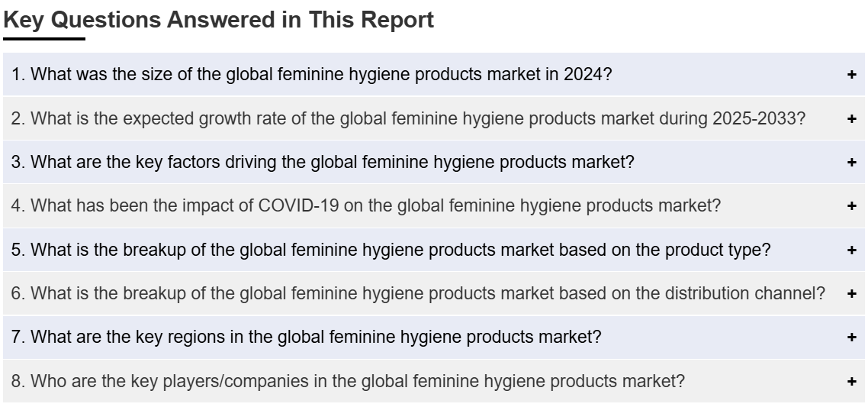868x407 pixels.
Task: Expand question 1 using its plus icon
Action: click(x=852, y=74)
